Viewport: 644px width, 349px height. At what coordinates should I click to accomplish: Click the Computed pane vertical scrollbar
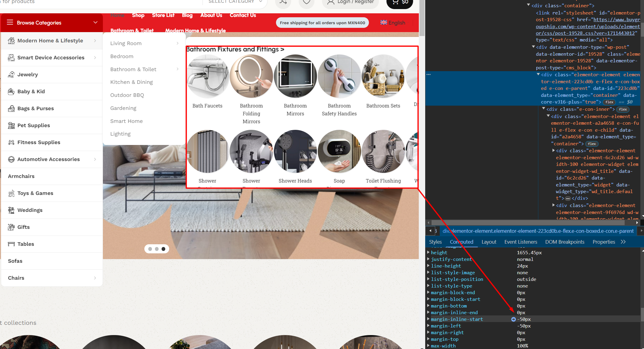(642, 314)
